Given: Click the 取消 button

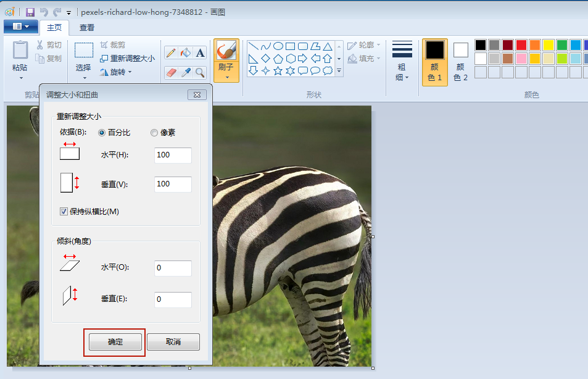Looking at the screenshot, I should click(173, 342).
